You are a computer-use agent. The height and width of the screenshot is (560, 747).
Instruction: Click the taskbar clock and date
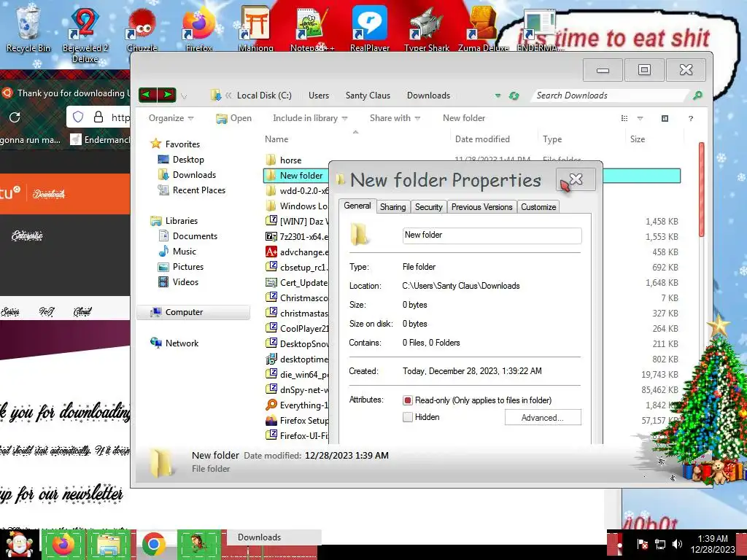tap(713, 544)
